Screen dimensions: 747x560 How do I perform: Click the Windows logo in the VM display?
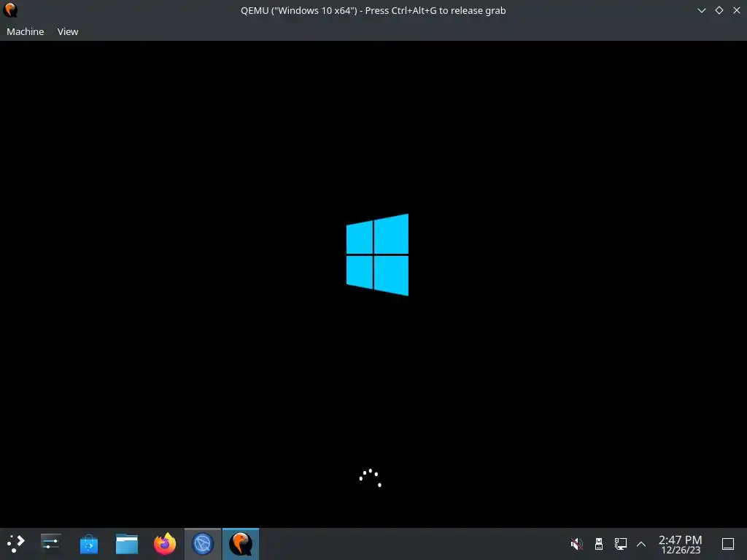(x=377, y=254)
